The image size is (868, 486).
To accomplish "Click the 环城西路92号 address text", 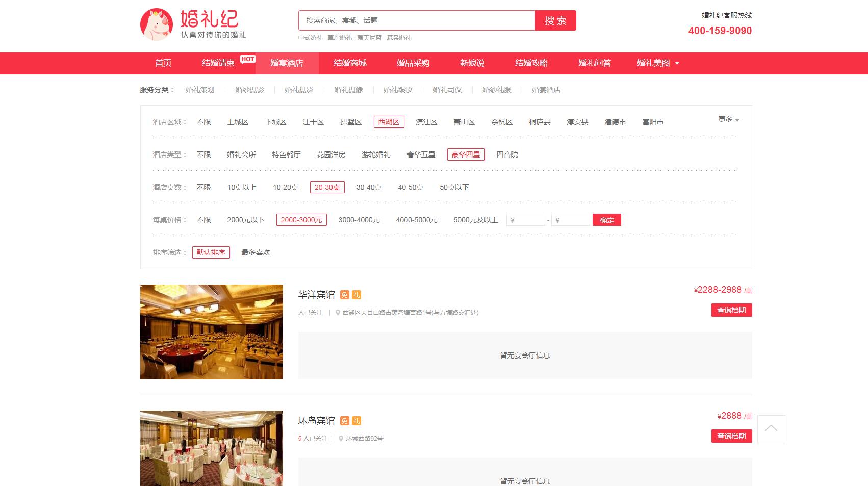I will (365, 439).
